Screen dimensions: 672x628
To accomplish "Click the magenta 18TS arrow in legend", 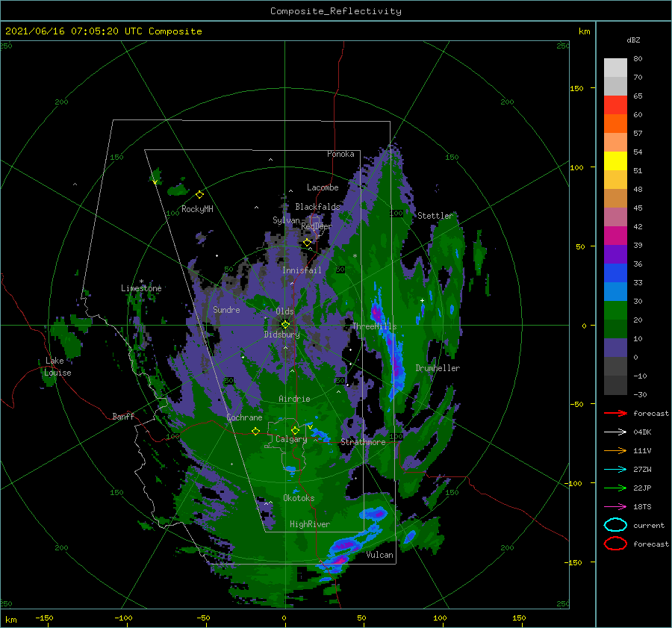I will [x=615, y=506].
